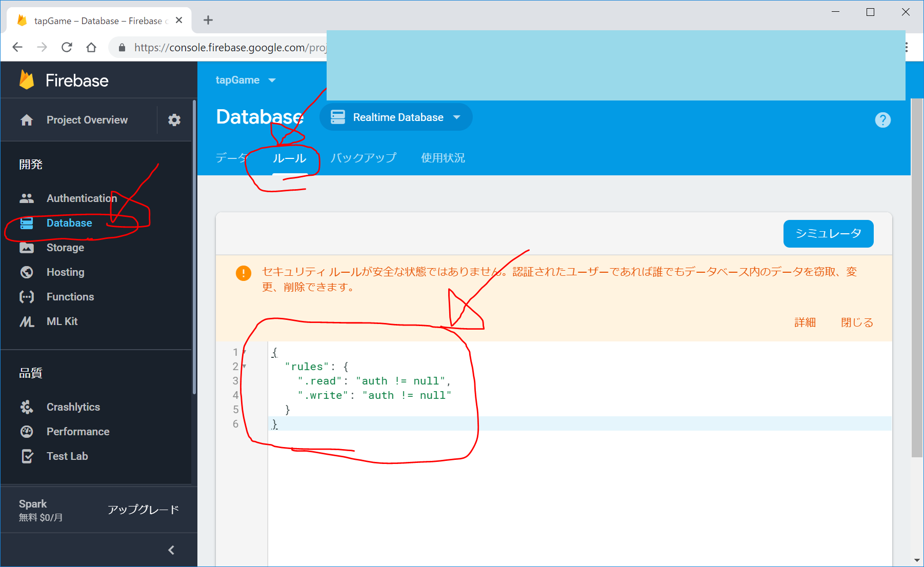Click the シミュレータ button
Image resolution: width=924 pixels, height=567 pixels.
[x=828, y=234]
